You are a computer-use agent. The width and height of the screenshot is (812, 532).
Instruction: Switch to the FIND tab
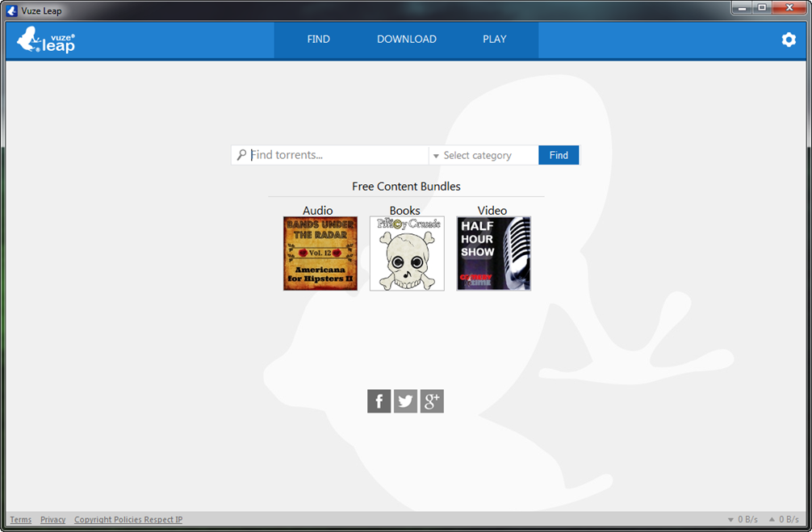318,40
